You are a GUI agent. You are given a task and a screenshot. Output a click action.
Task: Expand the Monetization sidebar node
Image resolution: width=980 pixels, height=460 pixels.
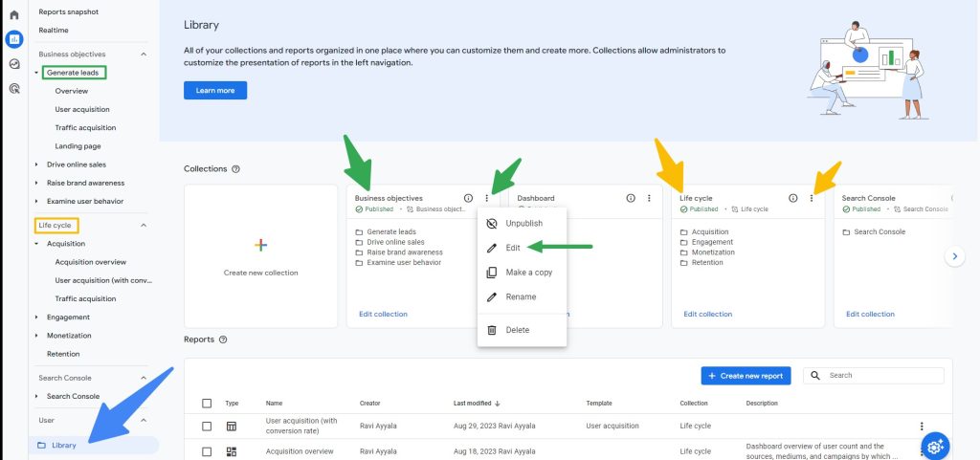37,335
